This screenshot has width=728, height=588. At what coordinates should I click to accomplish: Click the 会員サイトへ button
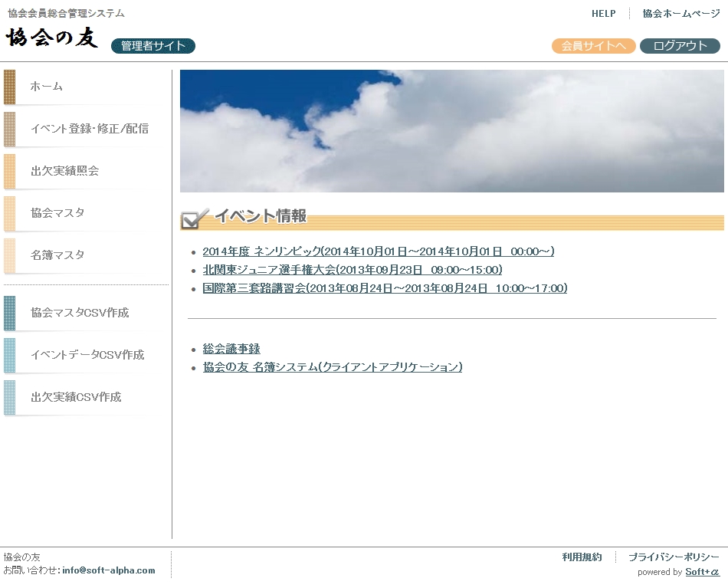[x=593, y=46]
